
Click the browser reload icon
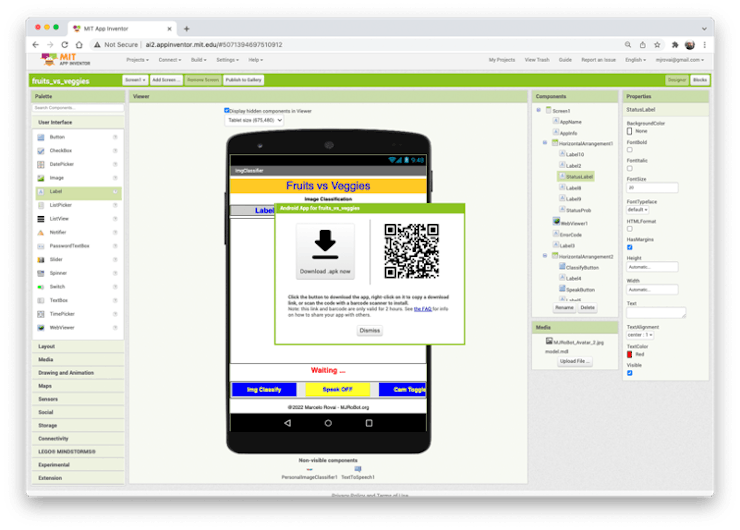click(x=65, y=45)
